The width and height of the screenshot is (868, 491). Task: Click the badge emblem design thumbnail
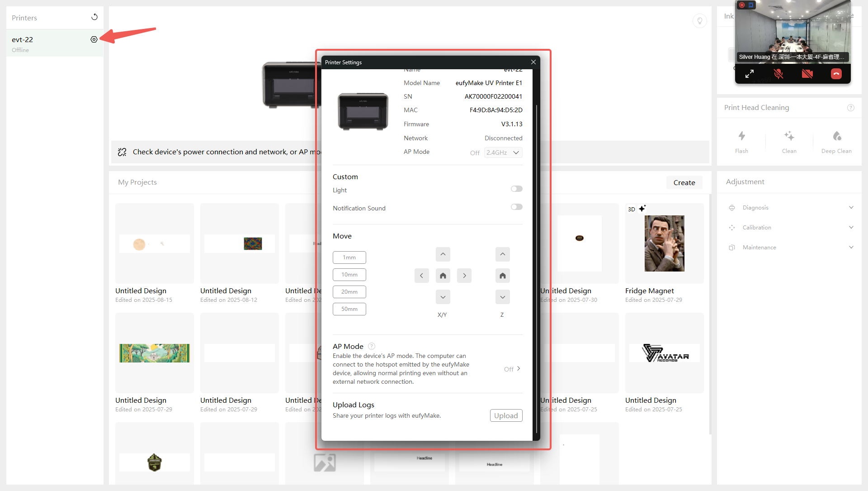point(155,462)
